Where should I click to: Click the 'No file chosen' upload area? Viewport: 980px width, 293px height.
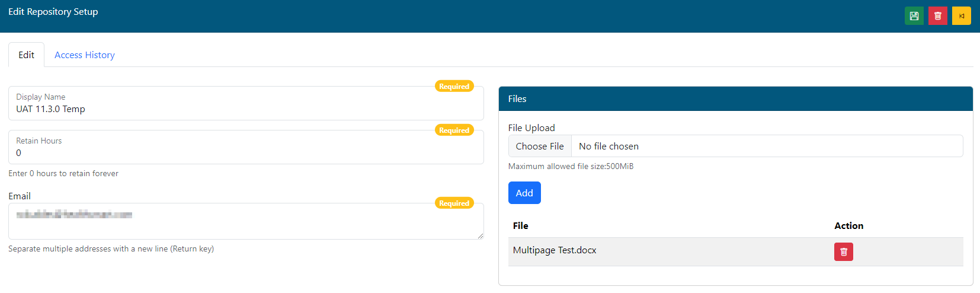(766, 146)
